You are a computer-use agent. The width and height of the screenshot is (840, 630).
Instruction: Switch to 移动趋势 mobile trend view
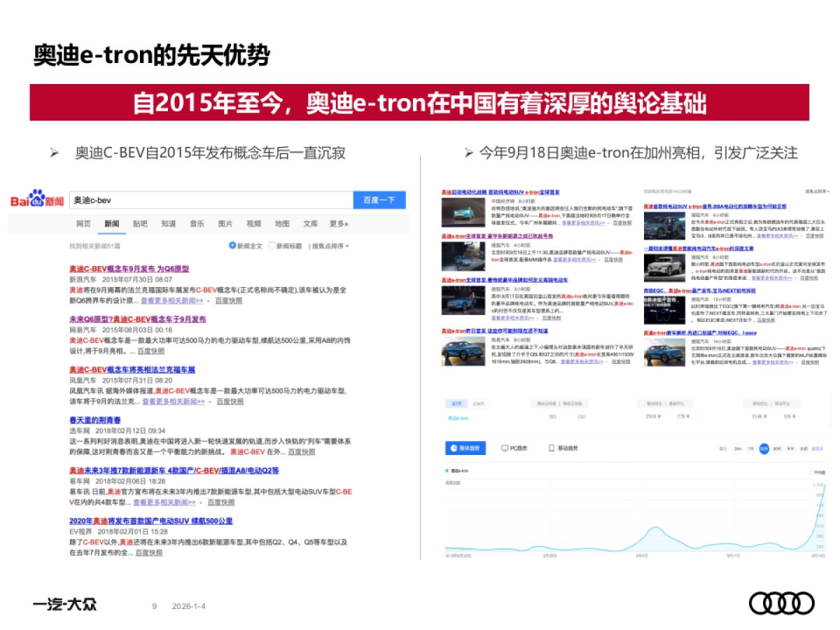click(564, 449)
